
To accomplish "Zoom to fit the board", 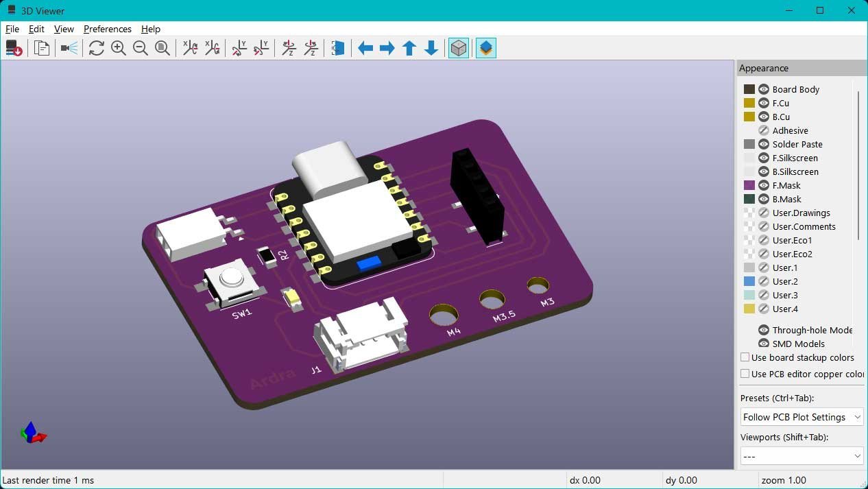I will point(162,48).
